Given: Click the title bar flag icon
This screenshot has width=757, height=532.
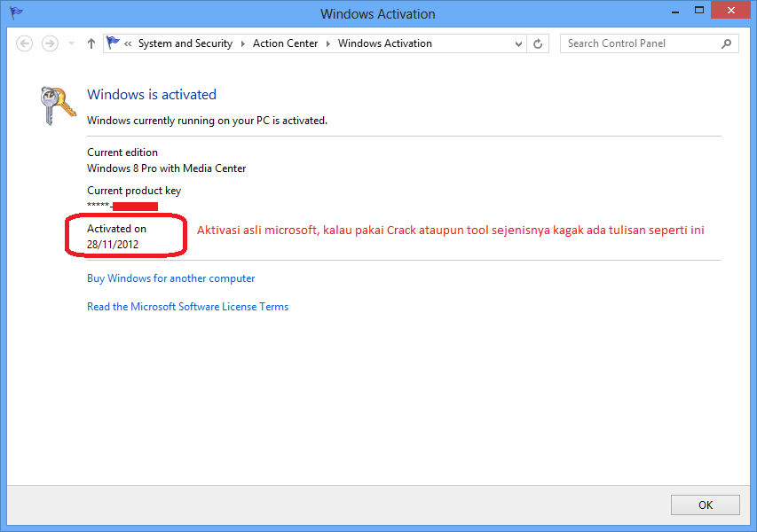Looking at the screenshot, I should pos(16,13).
